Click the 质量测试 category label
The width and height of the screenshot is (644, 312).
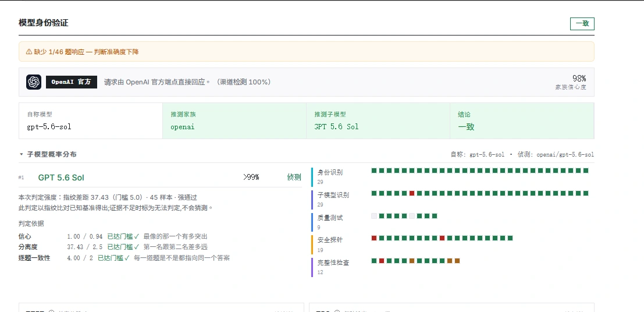pos(330,218)
